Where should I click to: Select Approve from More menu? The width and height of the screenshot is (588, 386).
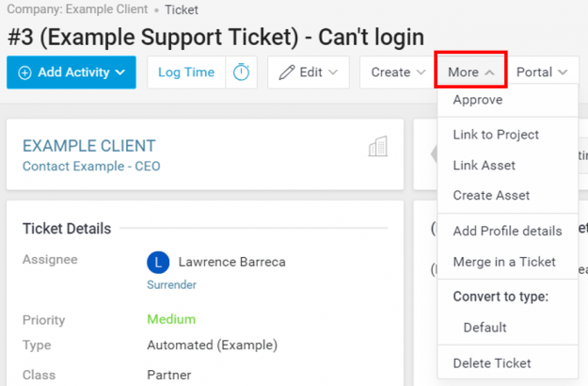[x=478, y=100]
